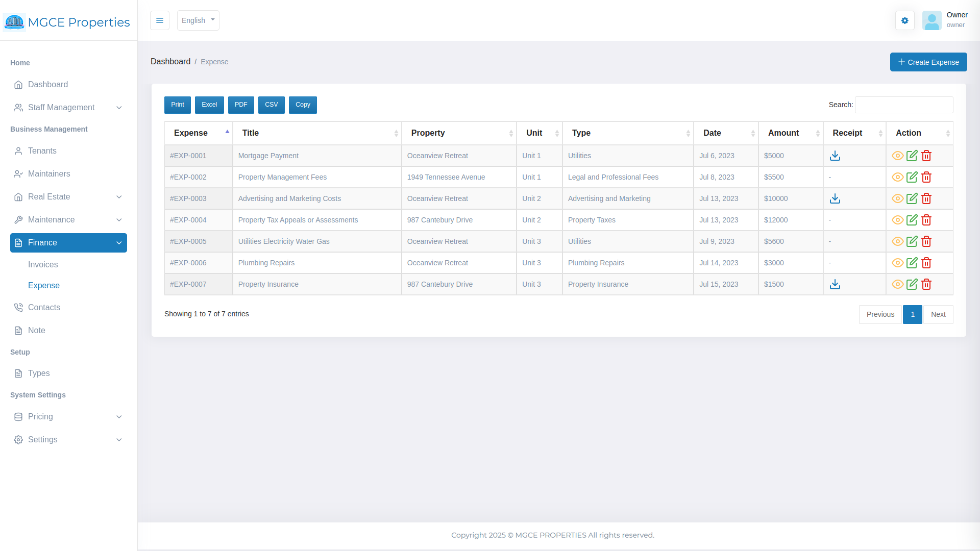
Task: Delete the Plumbing Repairs expense row
Action: coord(926,263)
